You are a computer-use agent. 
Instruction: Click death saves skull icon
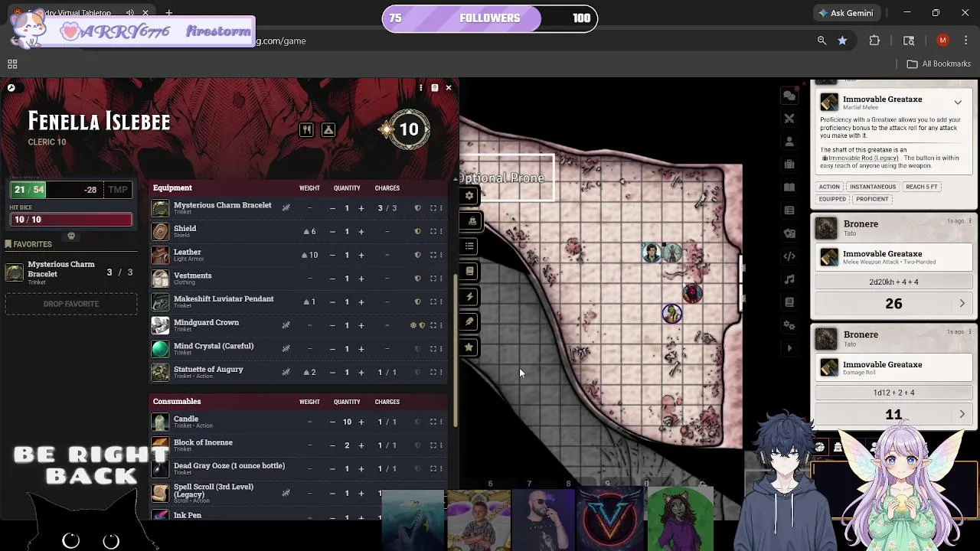(71, 236)
